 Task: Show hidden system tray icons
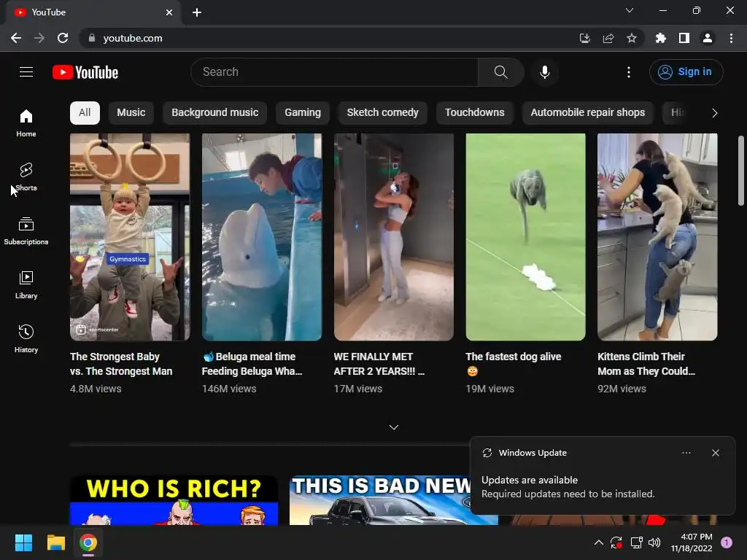point(598,542)
